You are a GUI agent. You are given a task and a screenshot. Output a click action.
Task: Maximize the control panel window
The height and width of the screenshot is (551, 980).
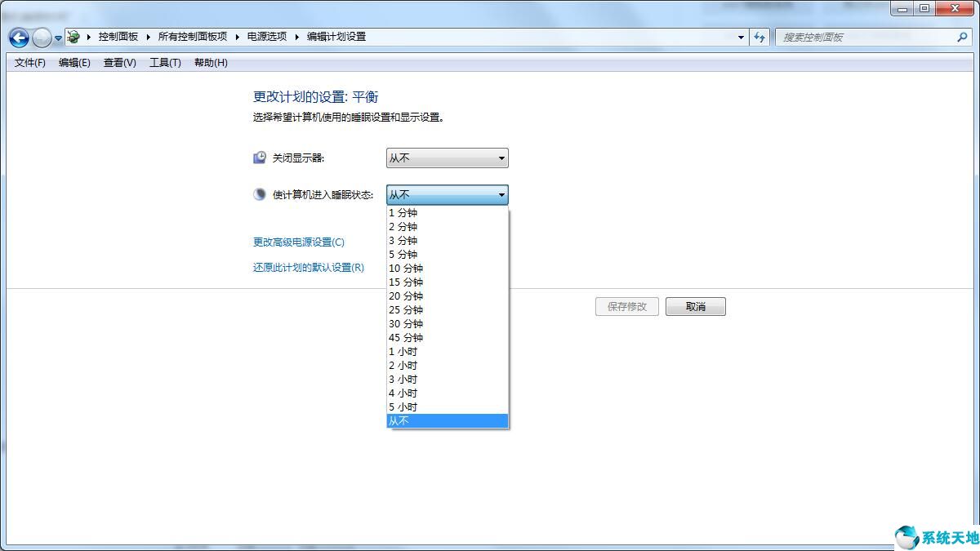click(924, 9)
